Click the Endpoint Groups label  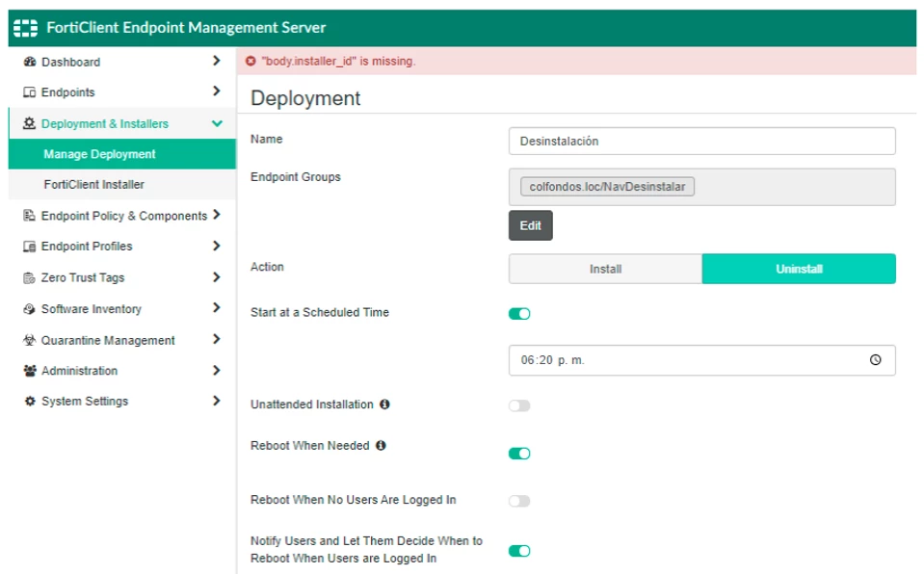click(x=295, y=177)
